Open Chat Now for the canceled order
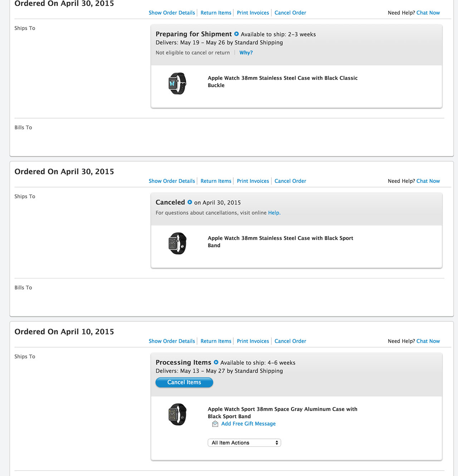Image resolution: width=458 pixels, height=476 pixels. coord(428,181)
